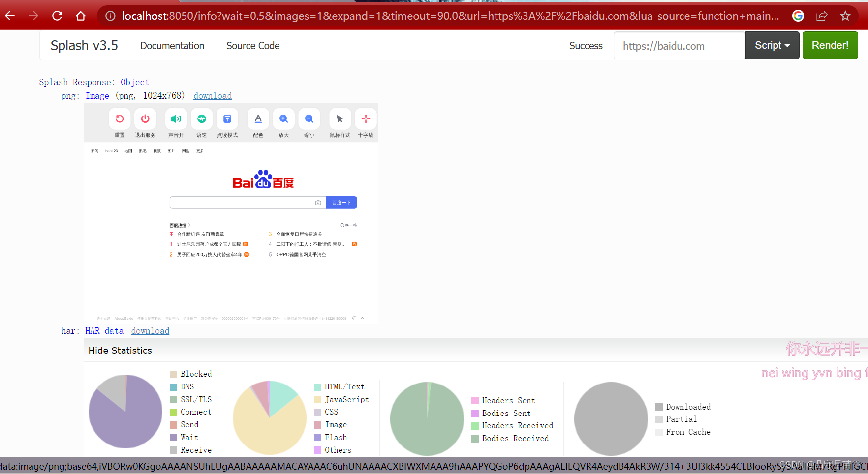This screenshot has width=868, height=474.
Task: Click the 百度一下 search button
Action: 341,203
